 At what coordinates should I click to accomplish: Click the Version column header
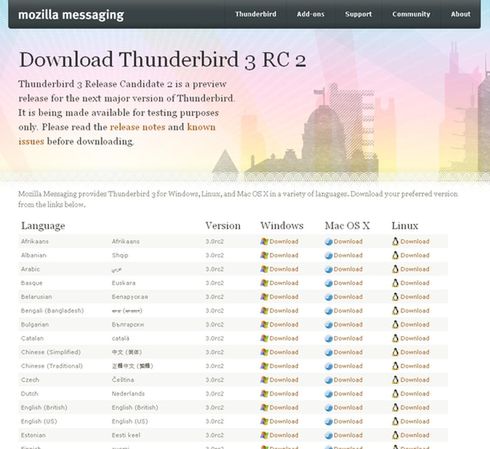click(223, 226)
